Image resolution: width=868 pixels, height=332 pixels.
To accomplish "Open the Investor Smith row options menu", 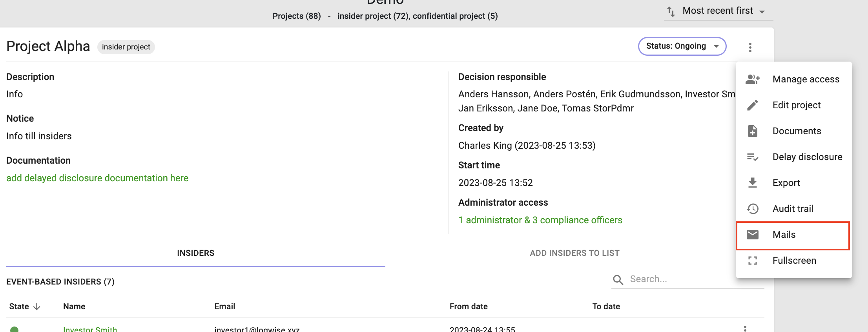I will (x=745, y=329).
